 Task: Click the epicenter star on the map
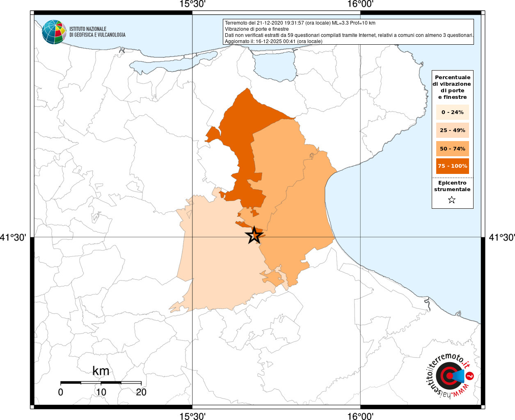(254, 235)
